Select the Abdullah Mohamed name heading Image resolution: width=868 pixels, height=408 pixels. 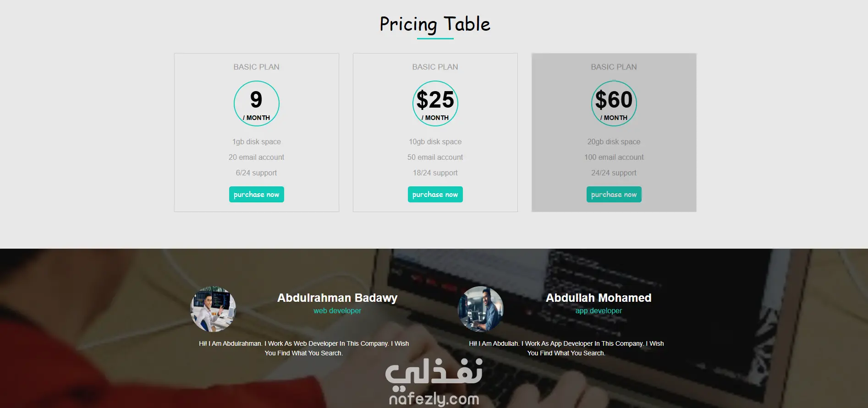(599, 298)
